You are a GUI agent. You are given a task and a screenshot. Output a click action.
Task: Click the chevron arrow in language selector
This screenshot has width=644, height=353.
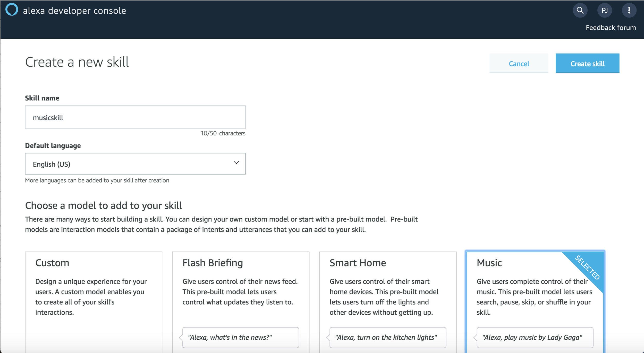tap(236, 163)
